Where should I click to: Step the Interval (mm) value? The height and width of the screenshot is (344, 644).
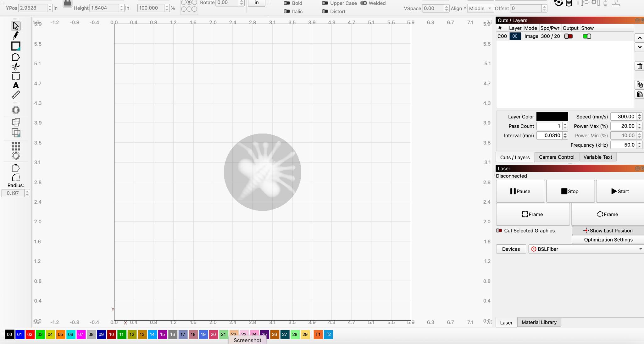(x=565, y=135)
